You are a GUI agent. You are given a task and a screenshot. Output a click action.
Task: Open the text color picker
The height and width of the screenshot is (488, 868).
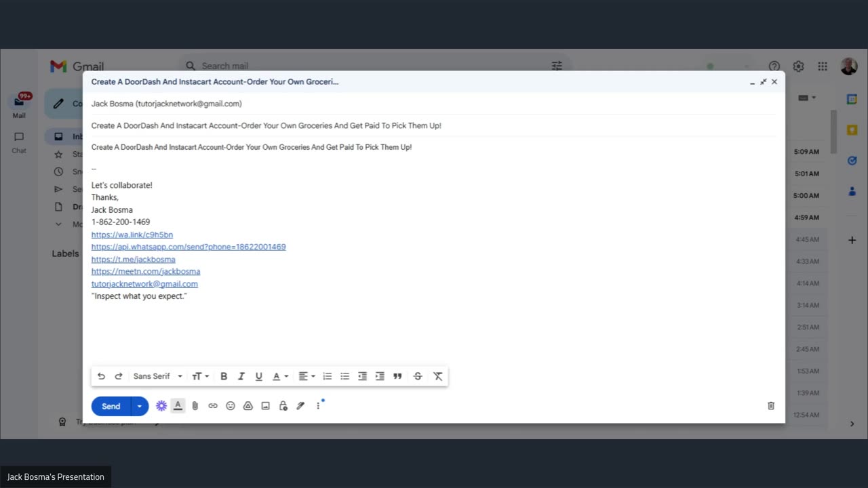point(280,376)
